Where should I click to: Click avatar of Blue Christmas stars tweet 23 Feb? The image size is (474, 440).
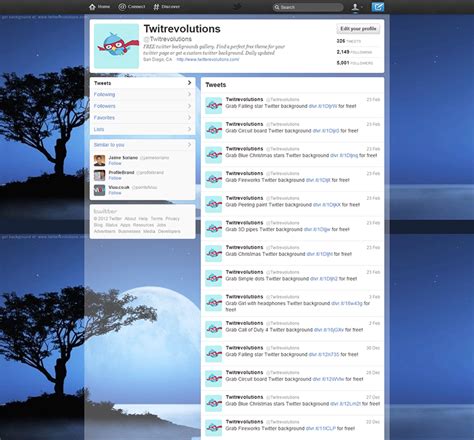(213, 155)
